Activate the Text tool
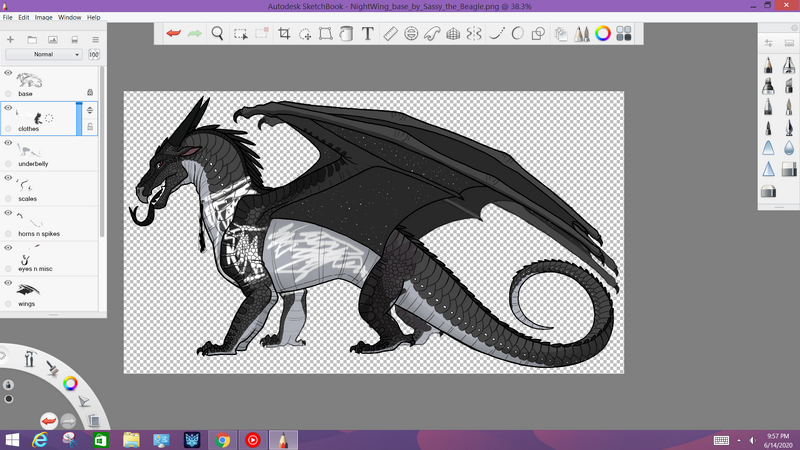 click(367, 34)
